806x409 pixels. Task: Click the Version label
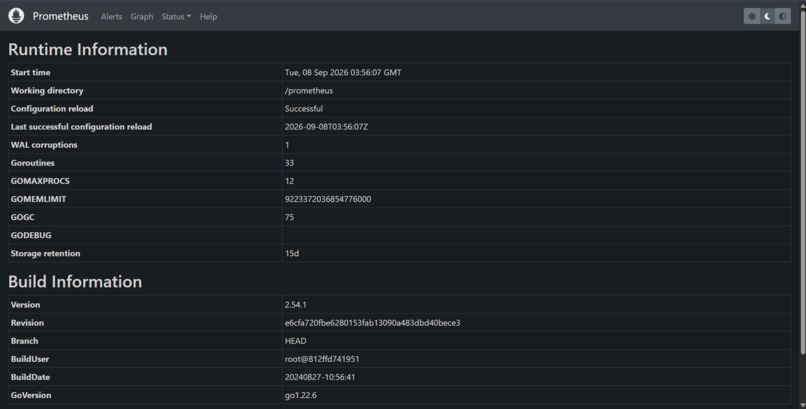[25, 305]
